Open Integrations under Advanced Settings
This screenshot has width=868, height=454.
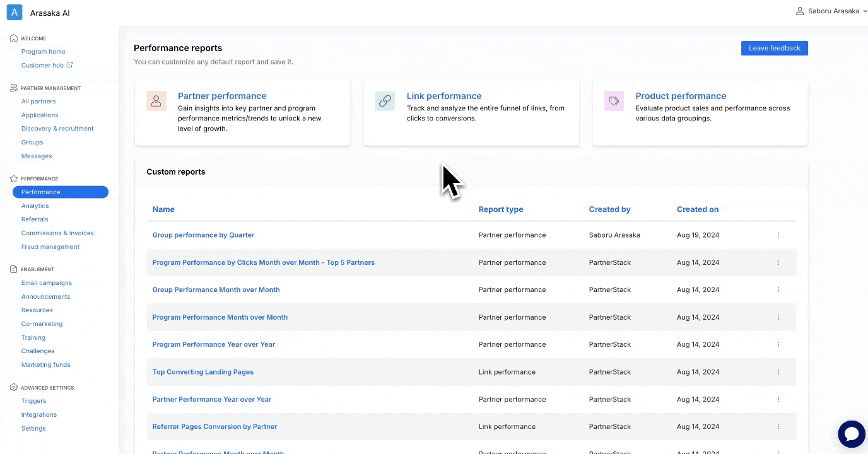pyautogui.click(x=39, y=415)
